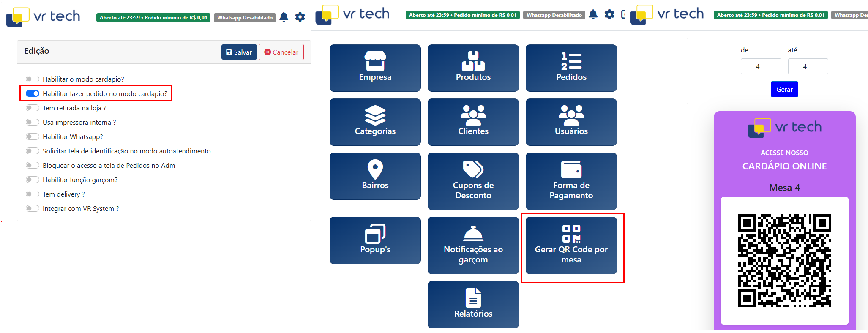The image size is (868, 333).
Task: Click the settings gear above the Edição panel
Action: pyautogui.click(x=300, y=17)
